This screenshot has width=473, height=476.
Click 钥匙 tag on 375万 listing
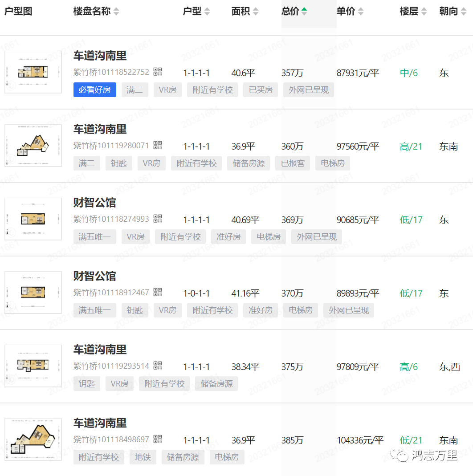click(87, 384)
